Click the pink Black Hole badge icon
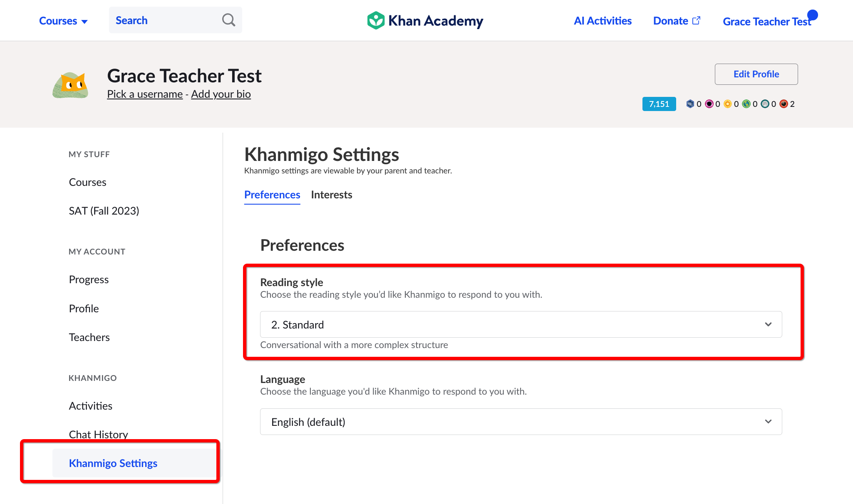The width and height of the screenshot is (853, 504). click(x=709, y=104)
